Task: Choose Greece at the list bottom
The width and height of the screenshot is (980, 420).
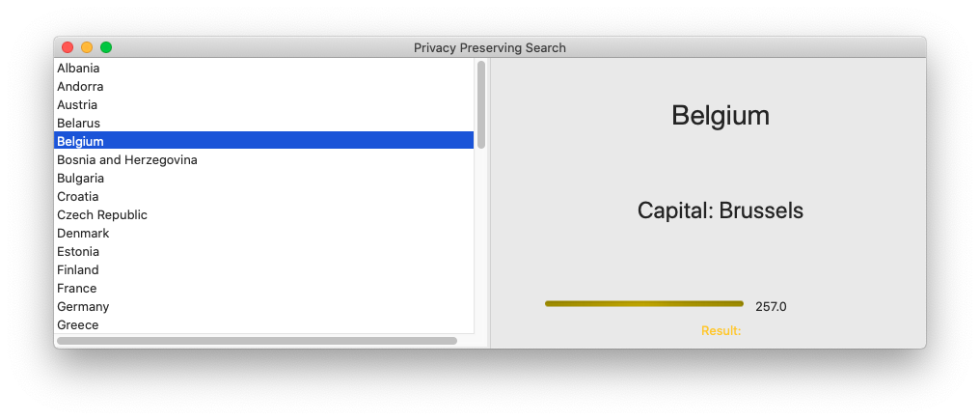Action: [x=78, y=325]
